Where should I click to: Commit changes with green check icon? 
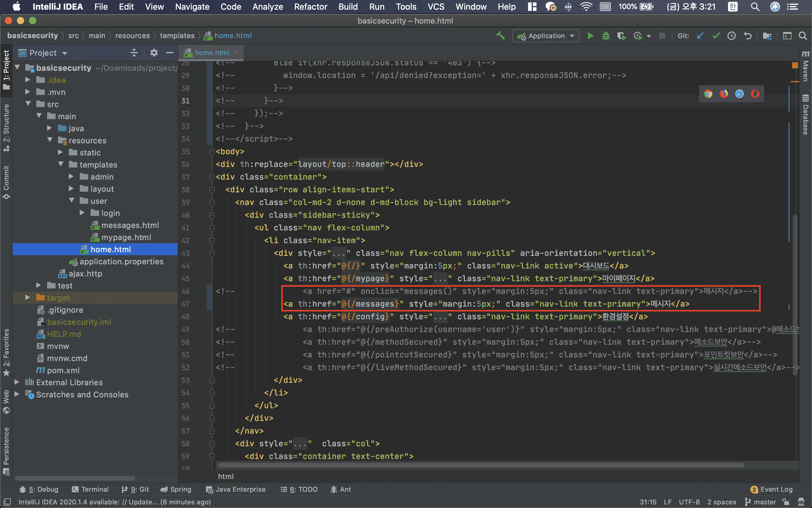point(716,36)
